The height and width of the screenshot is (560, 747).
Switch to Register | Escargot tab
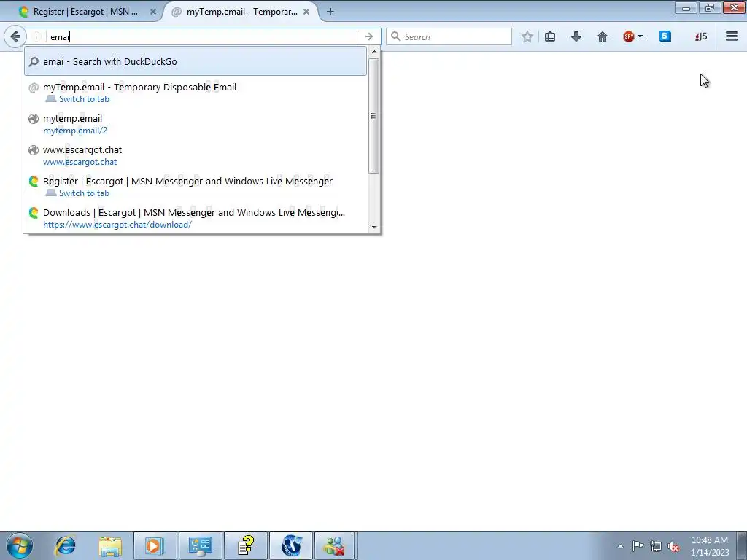86,12
